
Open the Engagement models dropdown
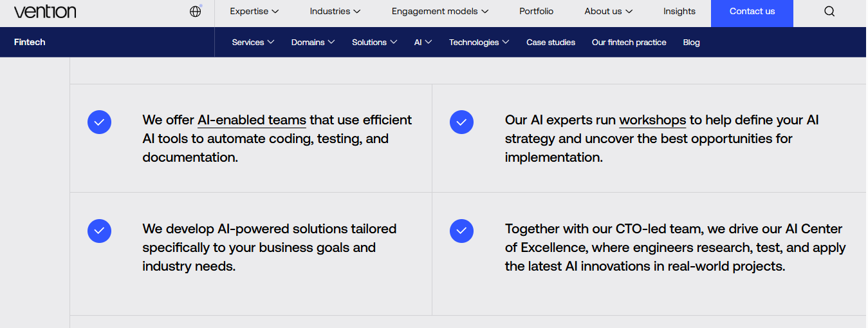point(440,11)
